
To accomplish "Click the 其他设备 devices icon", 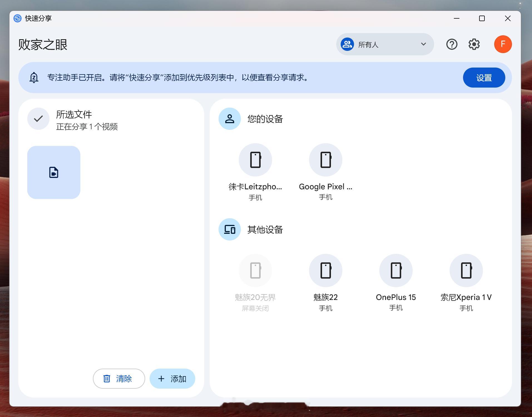I will (x=229, y=229).
